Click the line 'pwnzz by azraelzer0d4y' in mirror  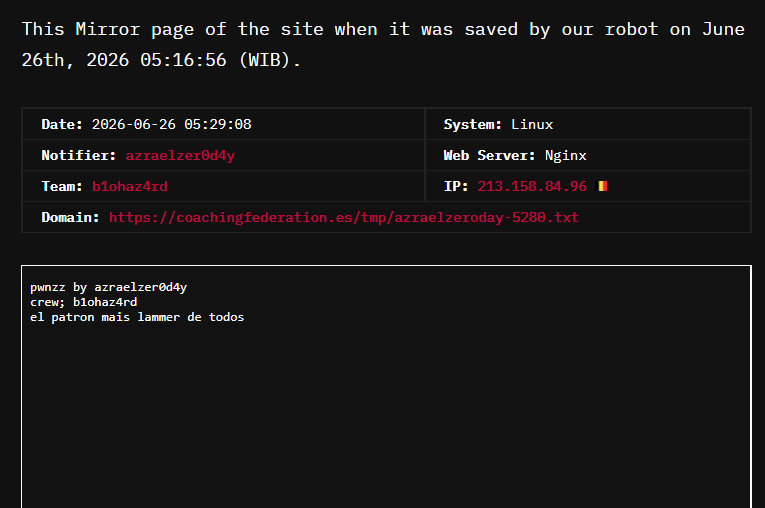tap(108, 287)
